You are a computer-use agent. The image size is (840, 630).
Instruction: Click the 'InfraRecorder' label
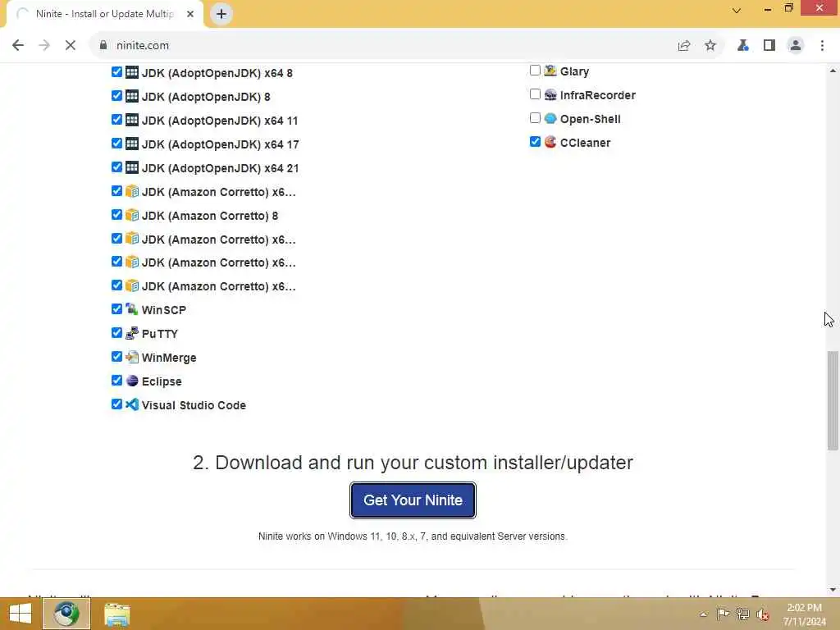(x=598, y=95)
